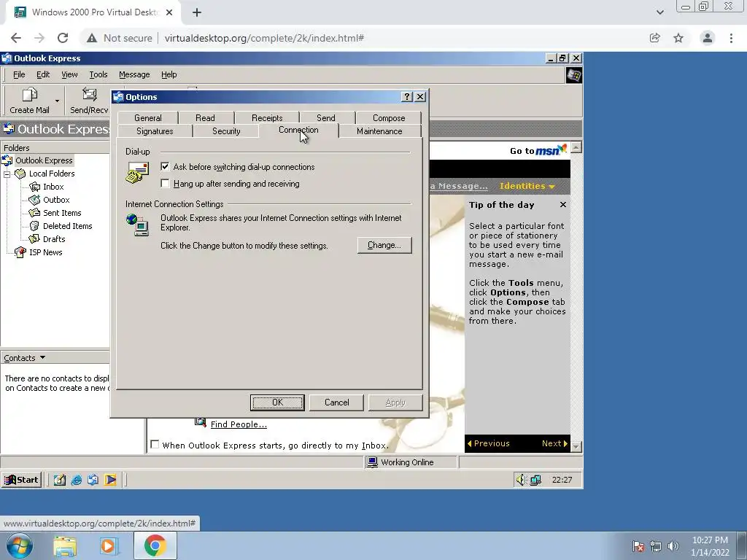Screen dimensions: 747x560
Task: Open the Tools menu
Action: pos(98,75)
